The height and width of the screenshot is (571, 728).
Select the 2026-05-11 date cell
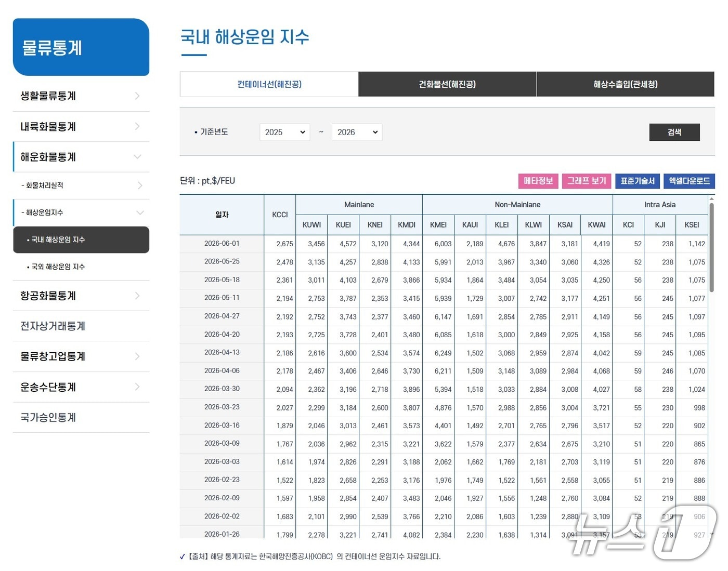coord(222,298)
